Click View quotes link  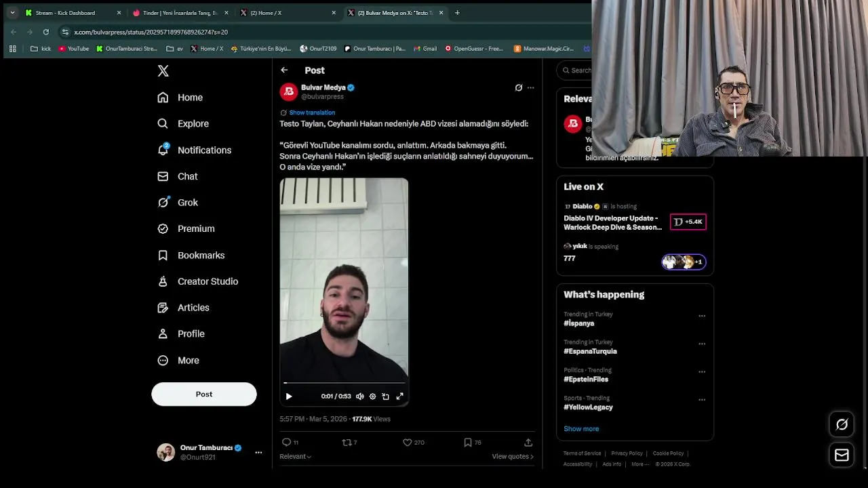[513, 457]
